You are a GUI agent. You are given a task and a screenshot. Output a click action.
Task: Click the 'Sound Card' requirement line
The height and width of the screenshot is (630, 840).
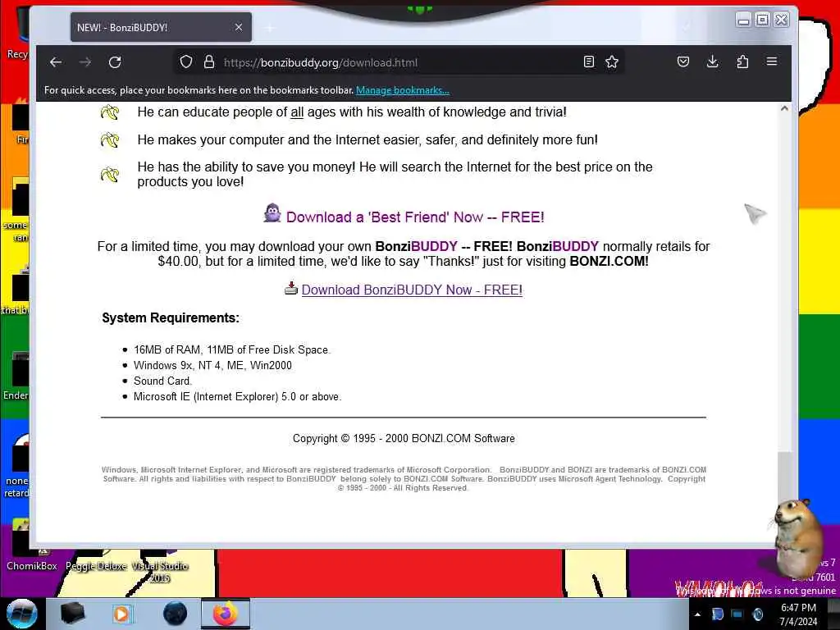coord(162,381)
